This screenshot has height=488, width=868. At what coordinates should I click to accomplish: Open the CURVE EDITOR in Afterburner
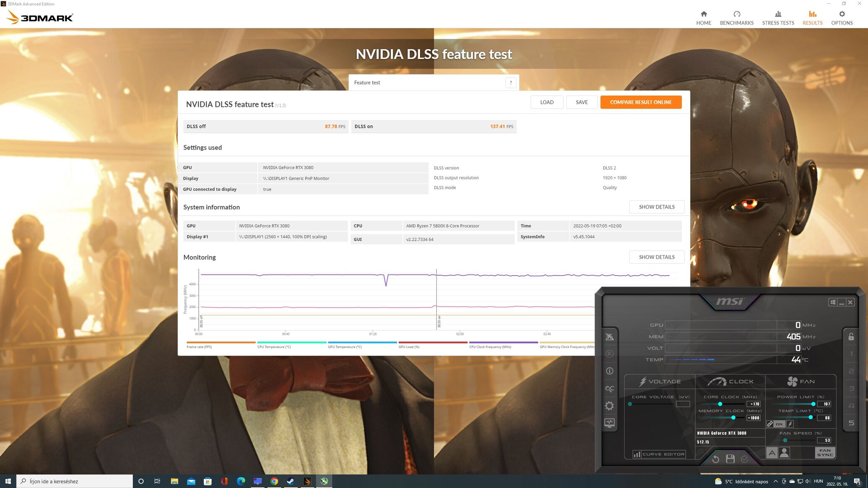click(659, 454)
